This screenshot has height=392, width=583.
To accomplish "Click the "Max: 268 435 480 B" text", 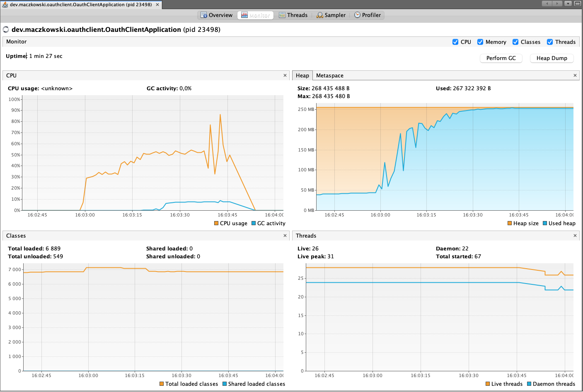I will (324, 96).
